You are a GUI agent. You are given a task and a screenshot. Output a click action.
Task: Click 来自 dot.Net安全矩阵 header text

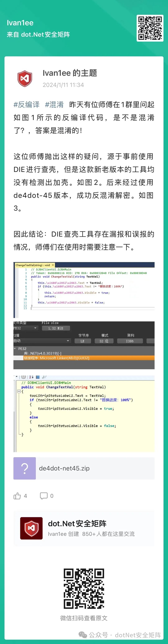pos(38,34)
